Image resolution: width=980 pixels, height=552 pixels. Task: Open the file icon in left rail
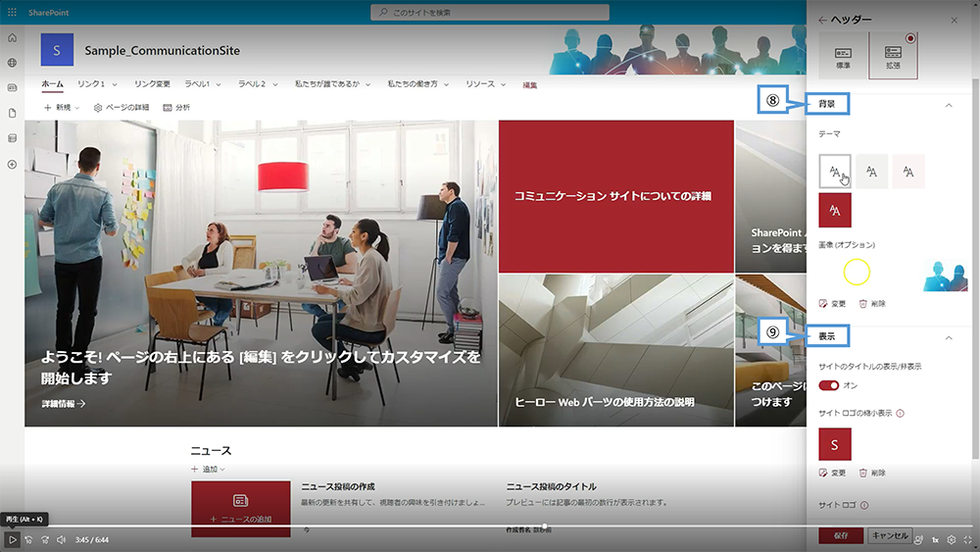point(12,113)
